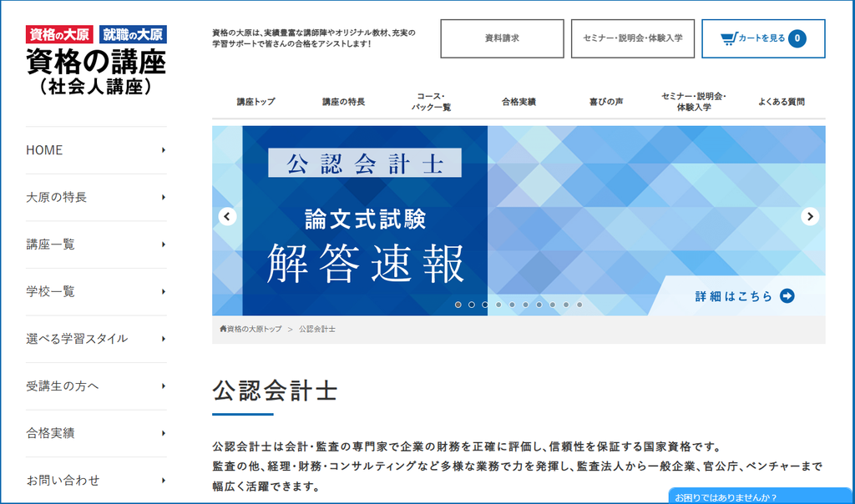The height and width of the screenshot is (504, 855).
Task: Follow 資格の大原トップ breadcrumb link
Action: click(254, 329)
